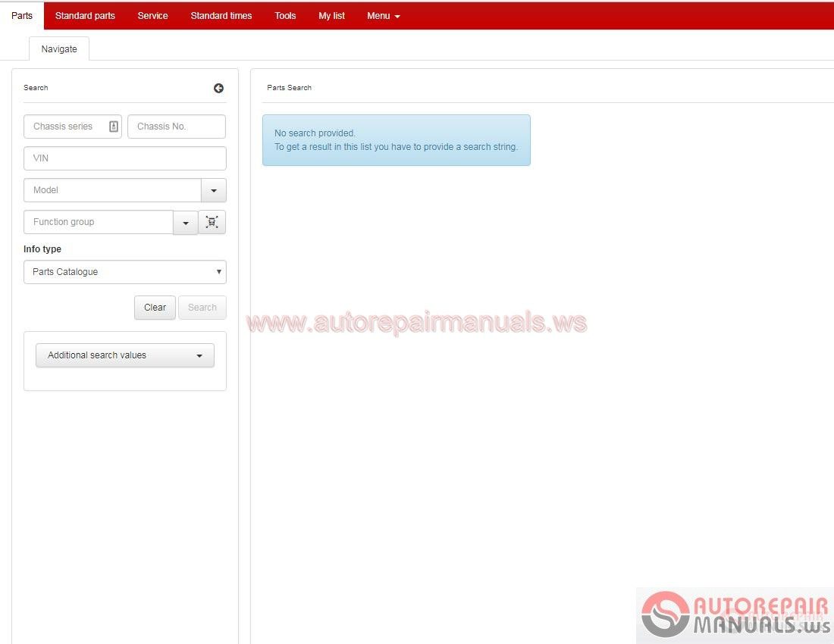Open the Model dropdown arrow
Viewport: 834px width, 644px height.
[213, 190]
